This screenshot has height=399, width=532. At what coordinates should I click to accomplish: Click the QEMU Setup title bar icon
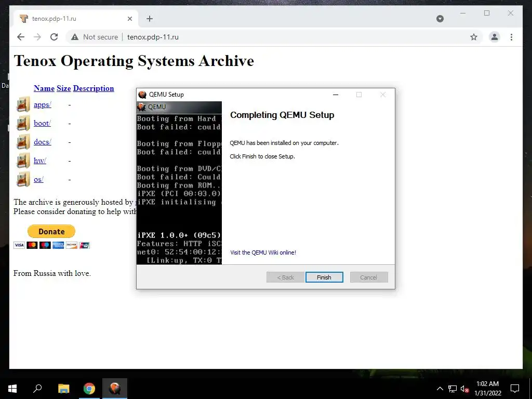(142, 95)
